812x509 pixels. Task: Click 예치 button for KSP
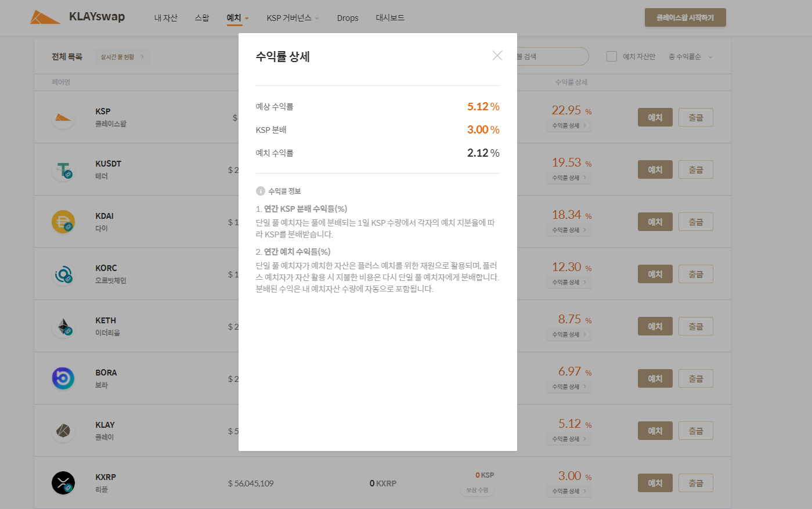655,117
